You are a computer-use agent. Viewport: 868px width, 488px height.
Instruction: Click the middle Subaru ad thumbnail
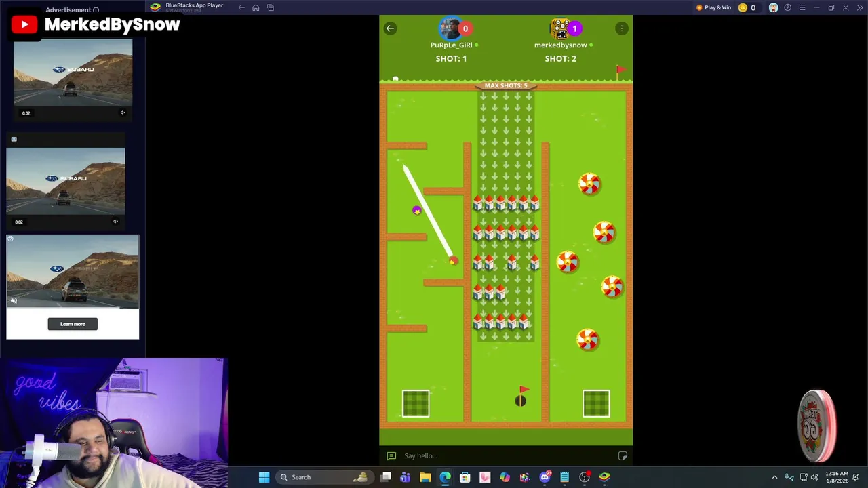pos(66,180)
